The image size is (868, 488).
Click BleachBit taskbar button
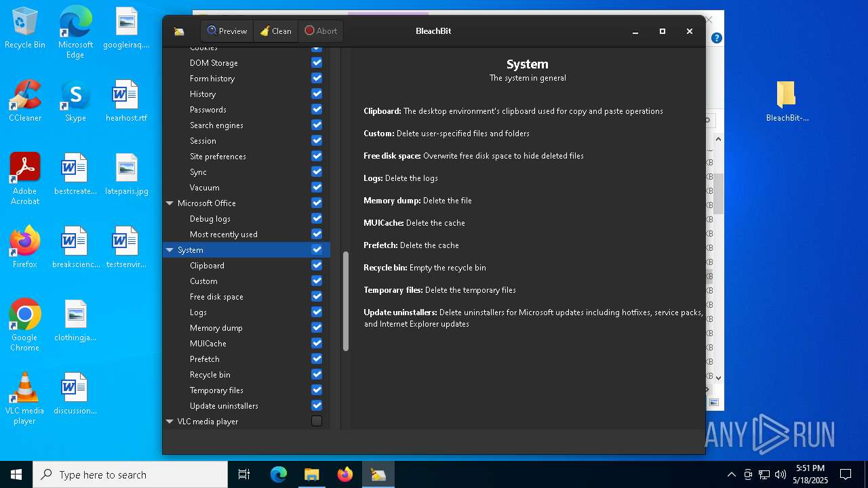[378, 474]
